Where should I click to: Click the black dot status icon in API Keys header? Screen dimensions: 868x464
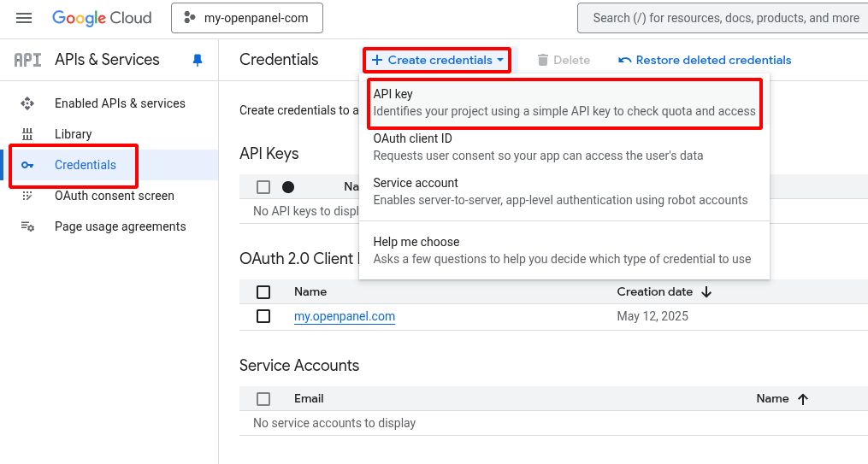coord(288,187)
